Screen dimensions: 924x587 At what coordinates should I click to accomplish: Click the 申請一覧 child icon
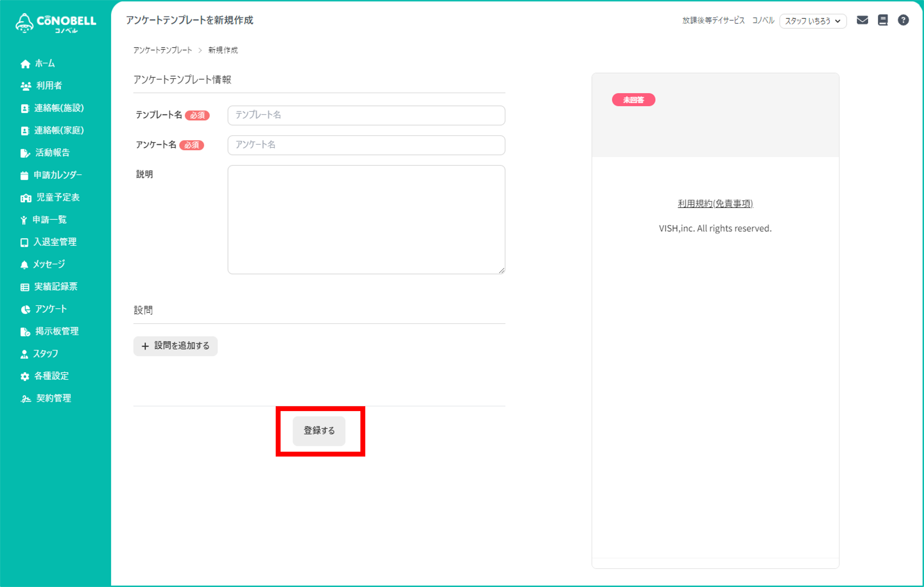click(24, 220)
